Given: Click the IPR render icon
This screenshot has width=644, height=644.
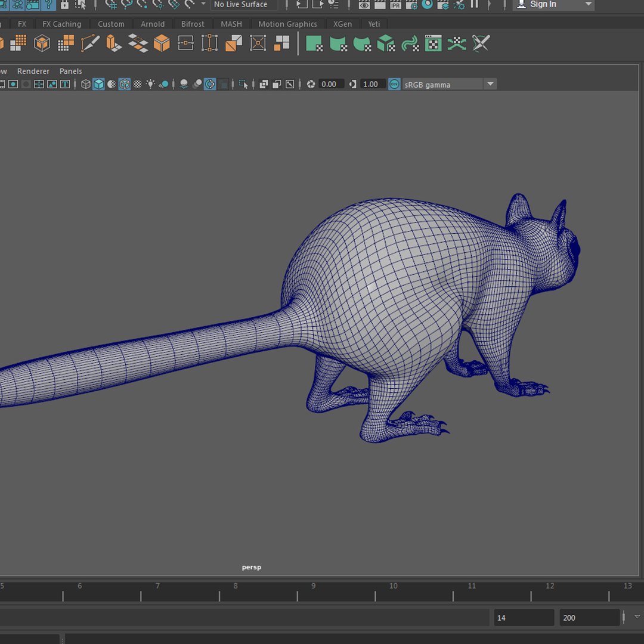Looking at the screenshot, I should [x=395, y=5].
